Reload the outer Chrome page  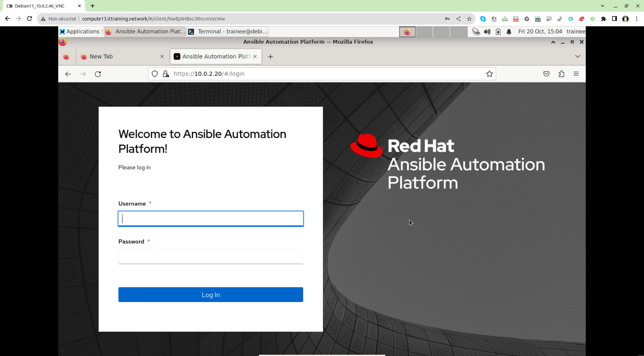(29, 18)
